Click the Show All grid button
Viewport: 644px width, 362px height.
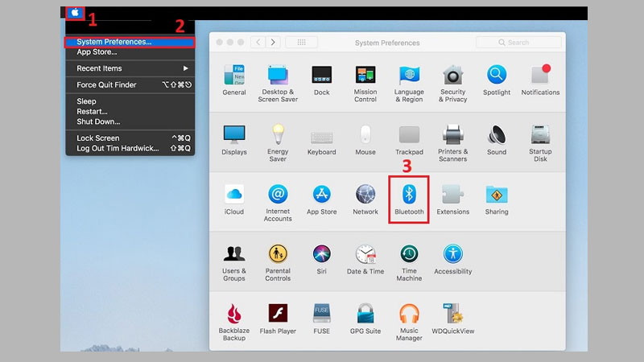(301, 42)
